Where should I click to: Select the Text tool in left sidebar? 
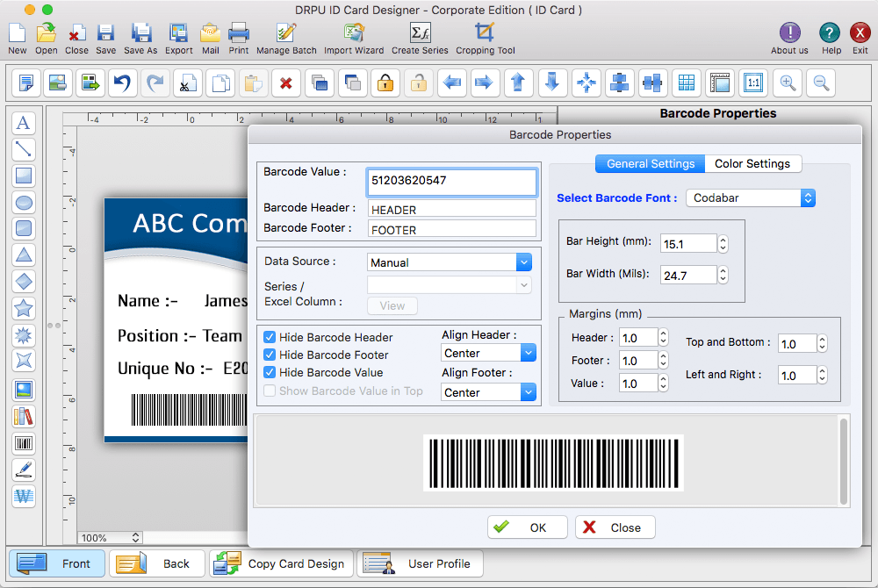[24, 123]
